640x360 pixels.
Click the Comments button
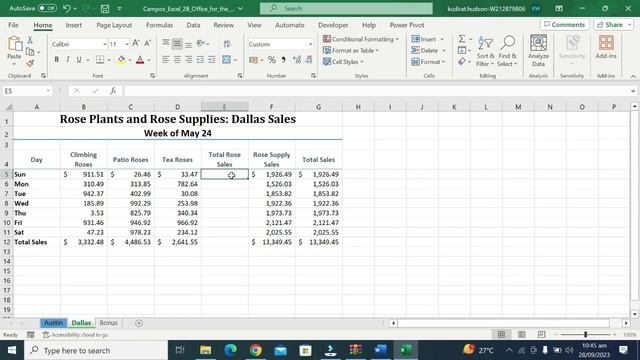(564, 25)
